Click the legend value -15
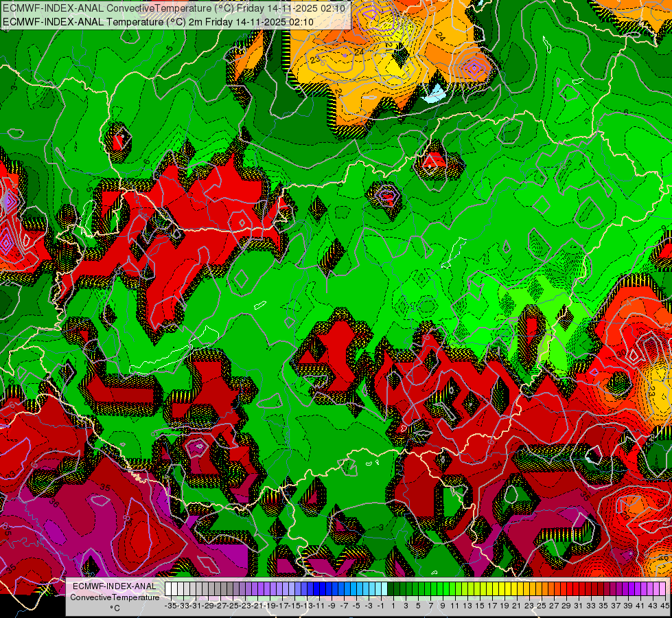The image size is (672, 618). (x=294, y=606)
